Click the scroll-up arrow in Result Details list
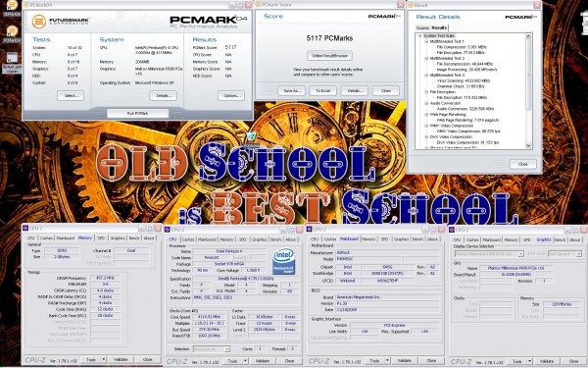The width and height of the screenshot is (588, 368). click(x=528, y=36)
